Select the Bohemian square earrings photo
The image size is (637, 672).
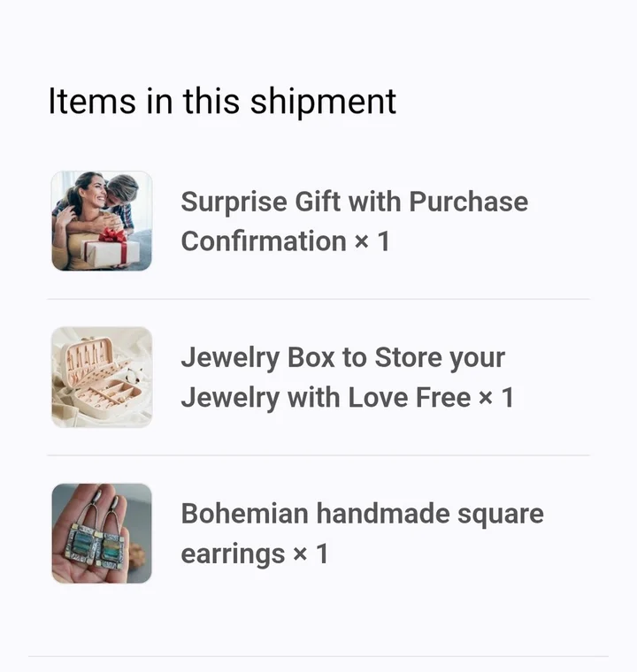[x=102, y=533]
